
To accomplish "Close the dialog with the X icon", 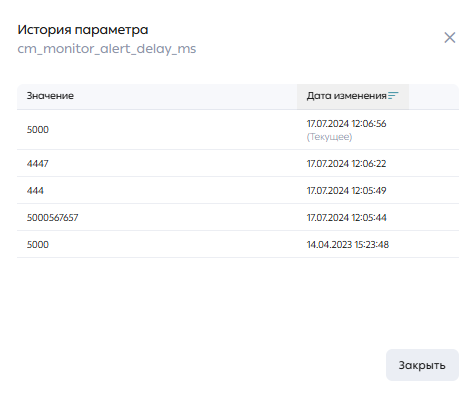I will pos(450,38).
